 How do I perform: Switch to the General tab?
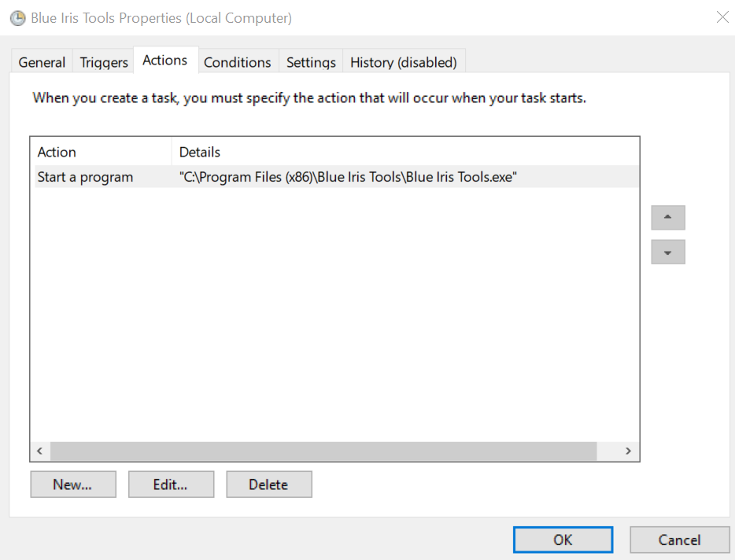42,62
